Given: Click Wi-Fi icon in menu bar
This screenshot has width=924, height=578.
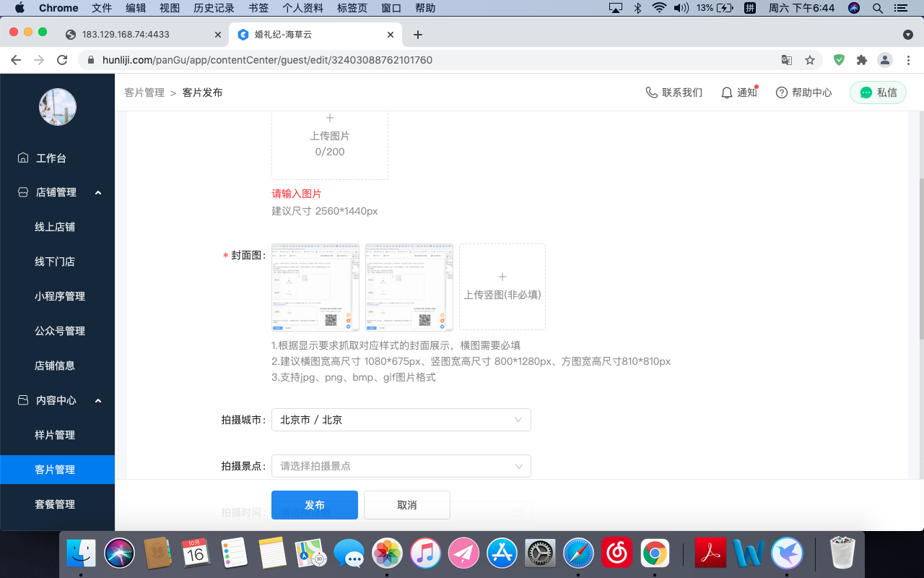Looking at the screenshot, I should (x=658, y=8).
